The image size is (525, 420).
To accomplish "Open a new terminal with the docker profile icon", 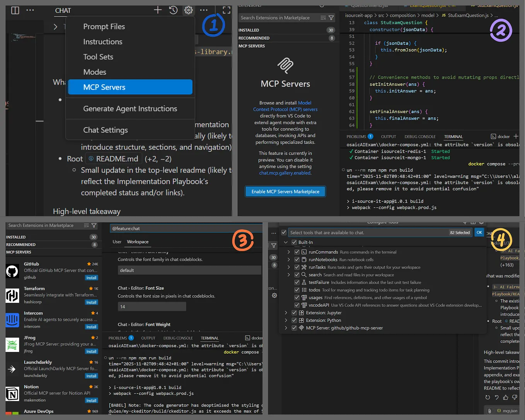I will tap(494, 136).
